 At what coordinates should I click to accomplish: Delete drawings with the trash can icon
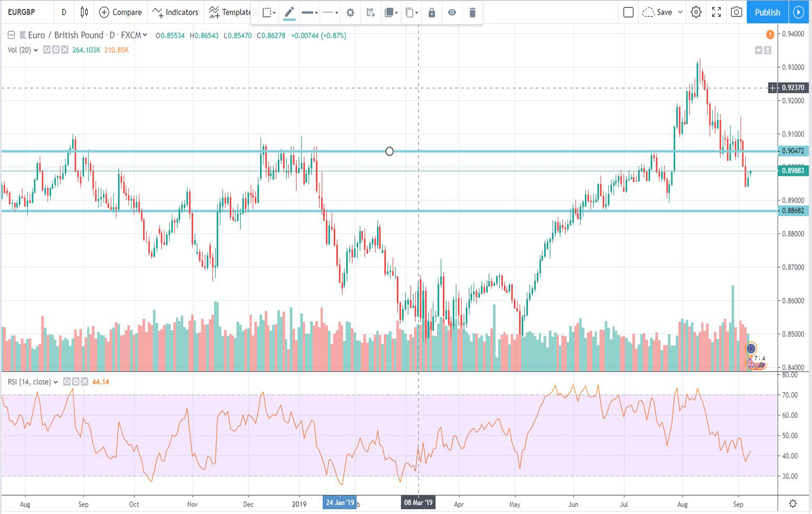(x=472, y=13)
